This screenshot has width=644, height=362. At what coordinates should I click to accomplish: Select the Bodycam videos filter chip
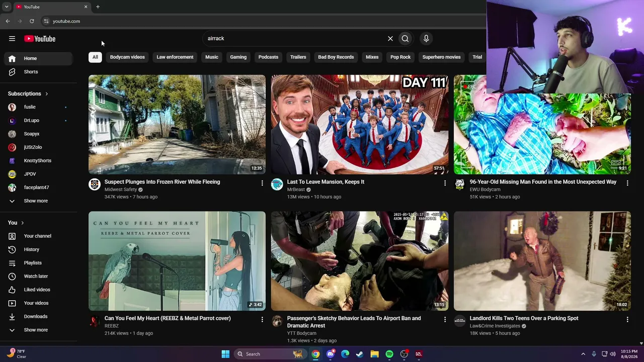click(127, 57)
